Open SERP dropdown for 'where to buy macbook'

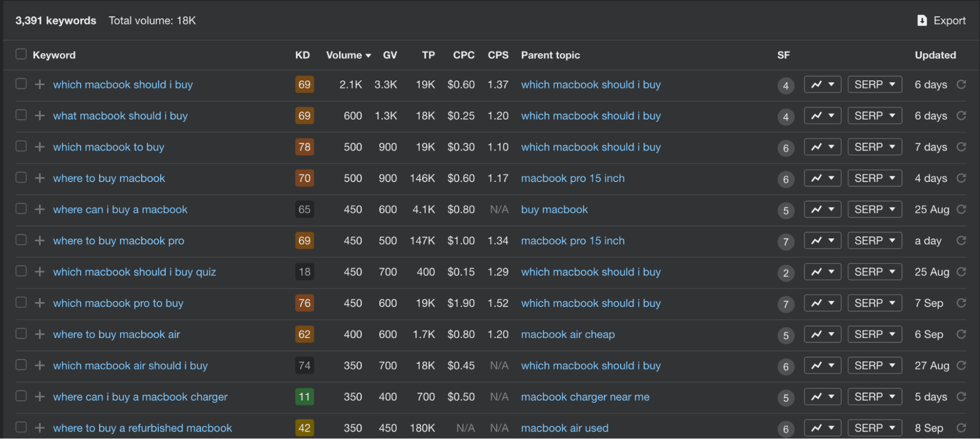tap(875, 178)
